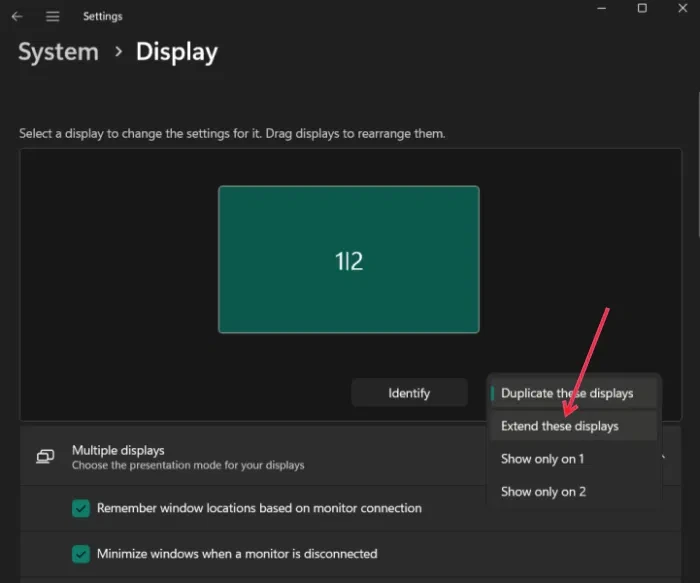Screen dimensions: 700x583
Task: Select Duplicate these displays option
Action: coord(567,393)
